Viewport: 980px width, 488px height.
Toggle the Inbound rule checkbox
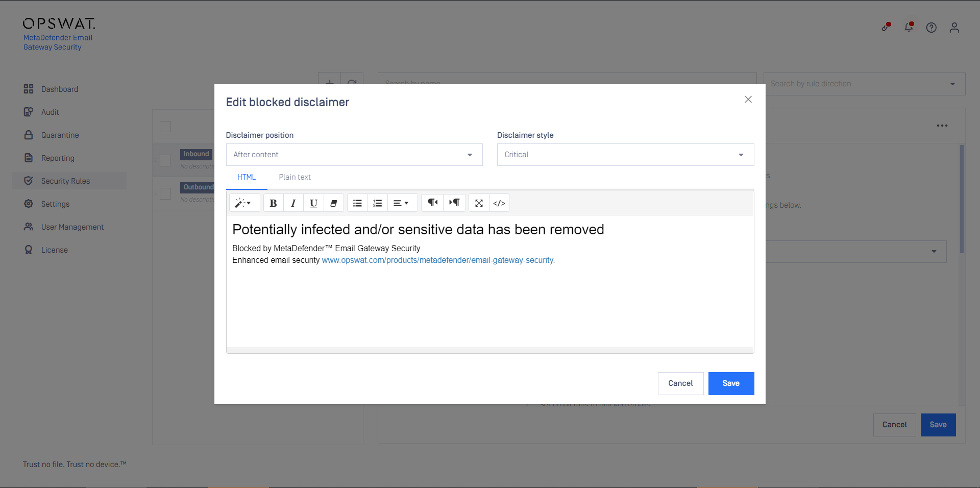165,160
